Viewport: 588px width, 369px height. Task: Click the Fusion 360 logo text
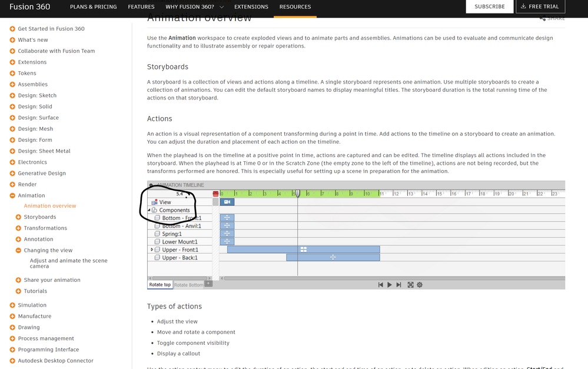29,6
